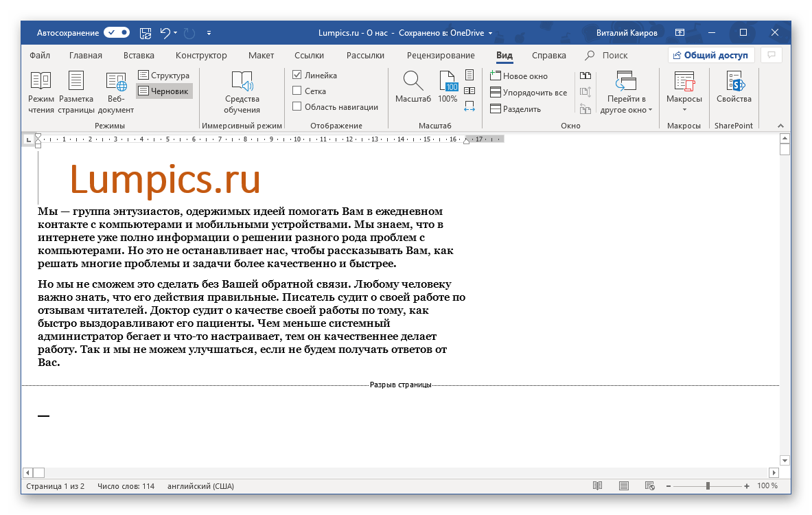812x515 pixels.
Task: Toggle the AutoSave (Автосохранение) switch
Action: pos(117,32)
